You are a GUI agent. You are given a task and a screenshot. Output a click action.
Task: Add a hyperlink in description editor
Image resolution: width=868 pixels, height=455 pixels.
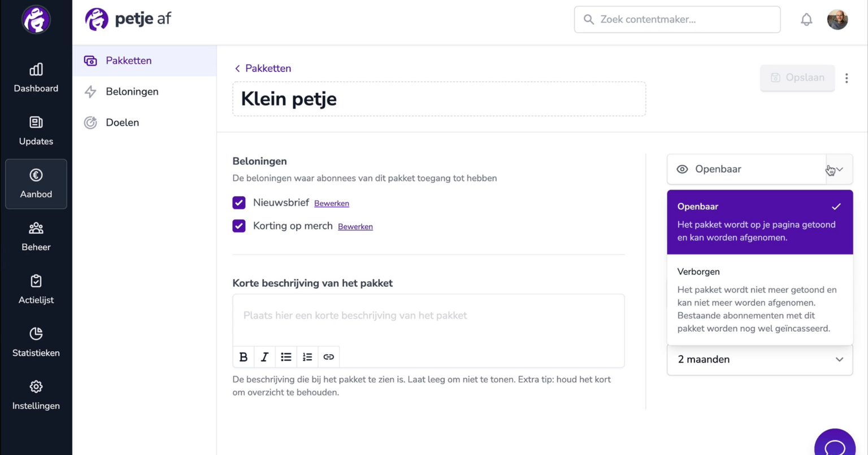328,357
